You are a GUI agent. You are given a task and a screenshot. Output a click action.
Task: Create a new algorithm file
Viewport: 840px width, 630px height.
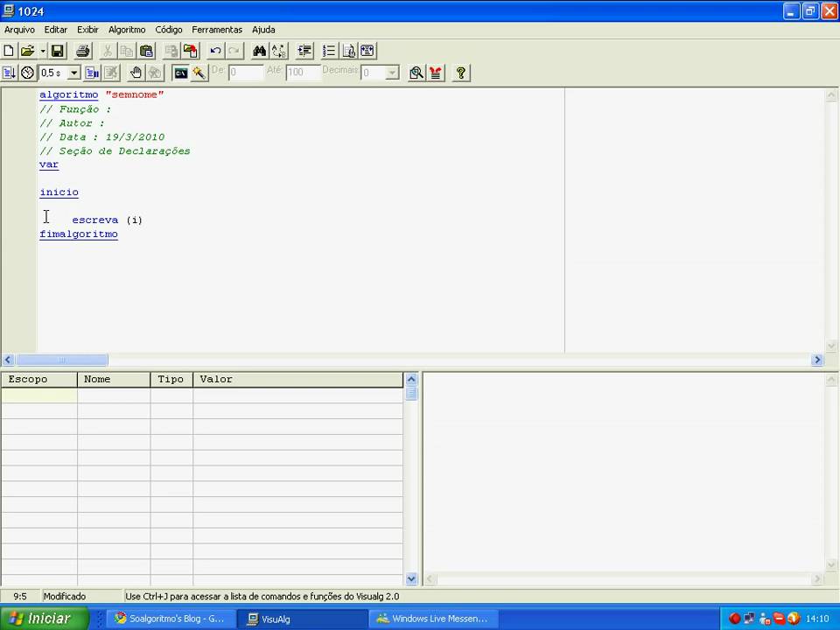9,51
